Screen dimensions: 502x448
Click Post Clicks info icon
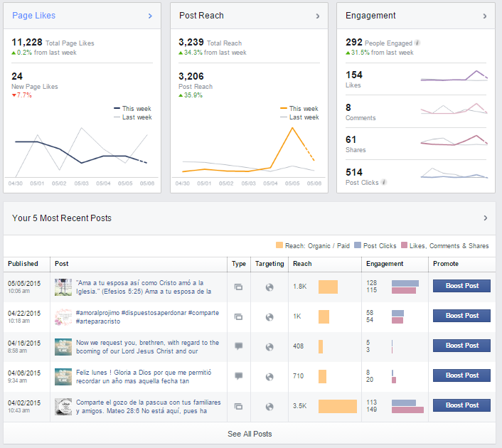point(383,182)
